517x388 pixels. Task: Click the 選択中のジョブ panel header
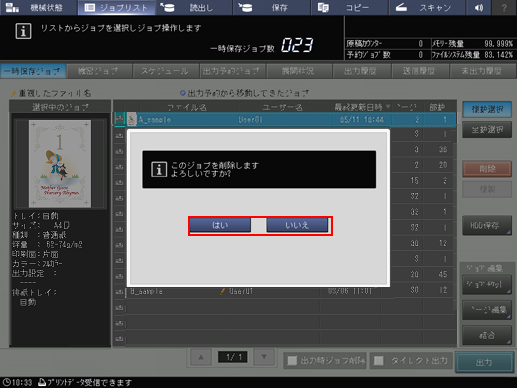pyautogui.click(x=60, y=107)
